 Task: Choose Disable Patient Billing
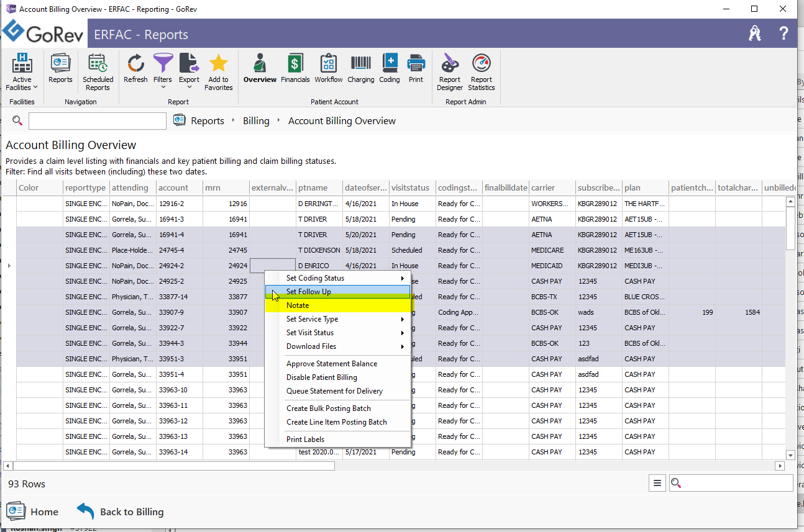tap(338, 377)
